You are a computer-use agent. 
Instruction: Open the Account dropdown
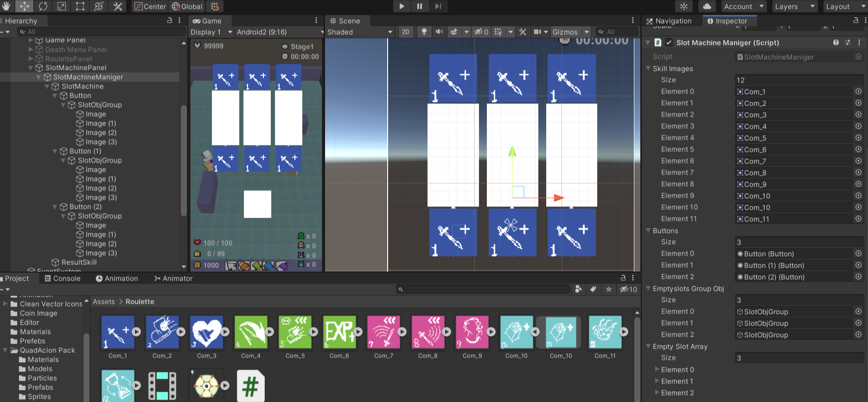tap(744, 6)
